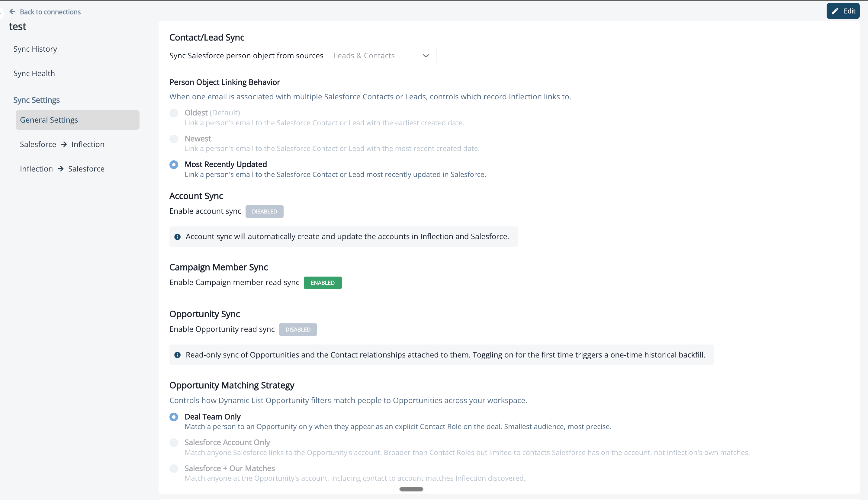Click the Campaign Member Sync heading
Image resolution: width=868 pixels, height=500 pixels.
(x=218, y=267)
